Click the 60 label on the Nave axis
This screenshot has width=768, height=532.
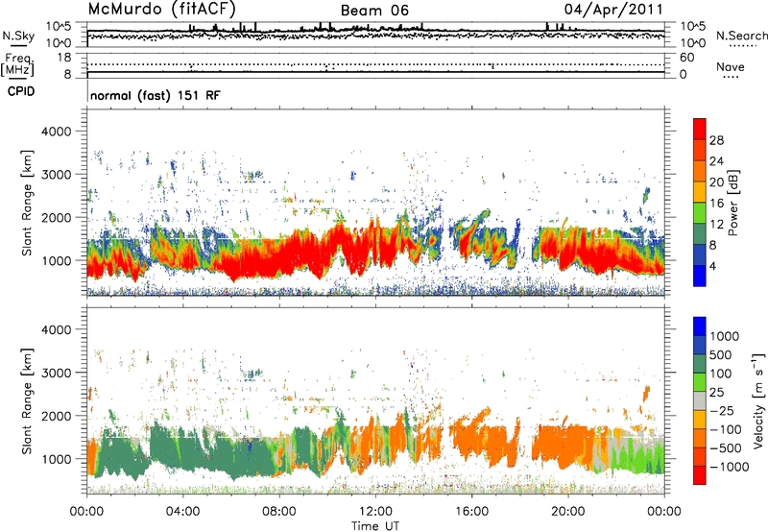(686, 58)
